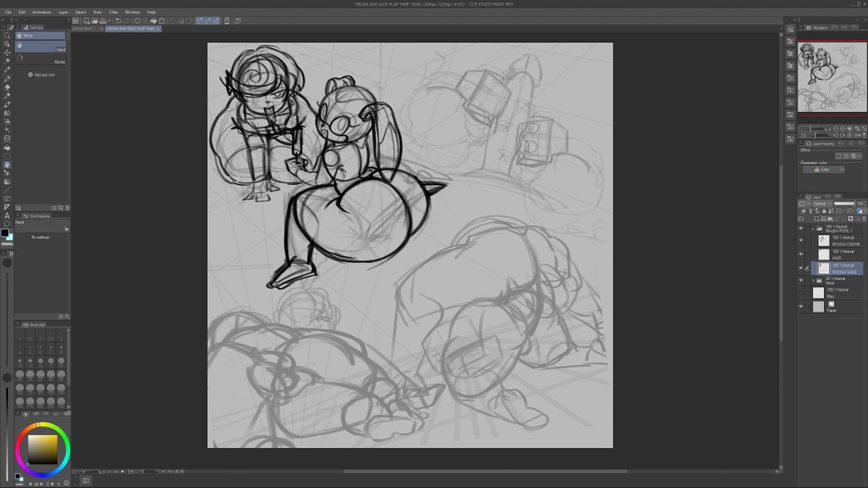Pick a color in the color wheel square

click(x=43, y=449)
